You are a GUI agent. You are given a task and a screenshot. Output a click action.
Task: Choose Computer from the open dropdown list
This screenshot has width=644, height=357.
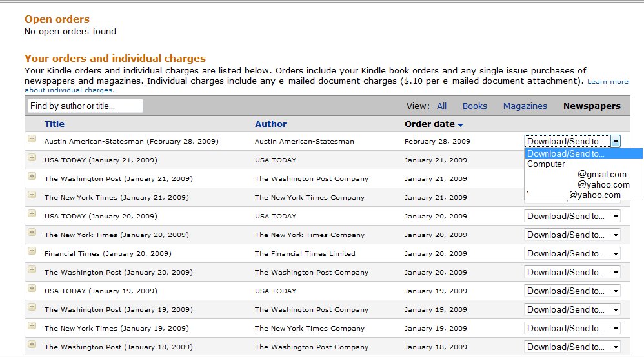[546, 164]
